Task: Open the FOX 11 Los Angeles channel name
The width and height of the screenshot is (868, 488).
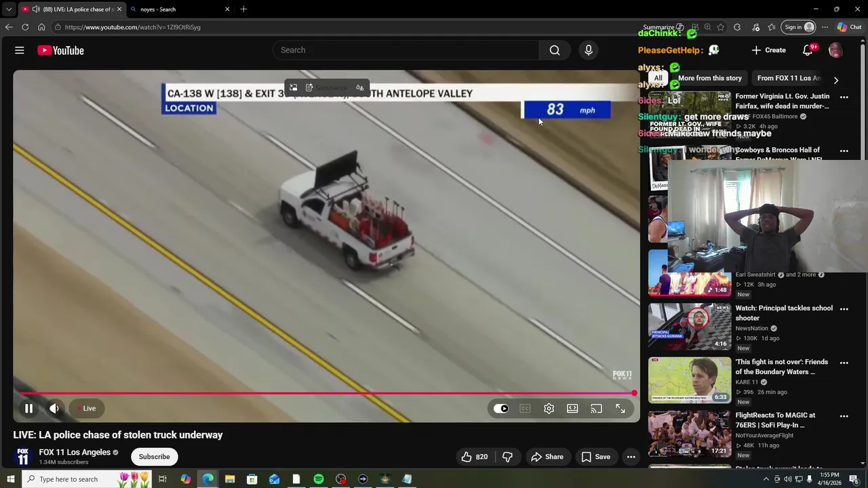Action: (75, 452)
